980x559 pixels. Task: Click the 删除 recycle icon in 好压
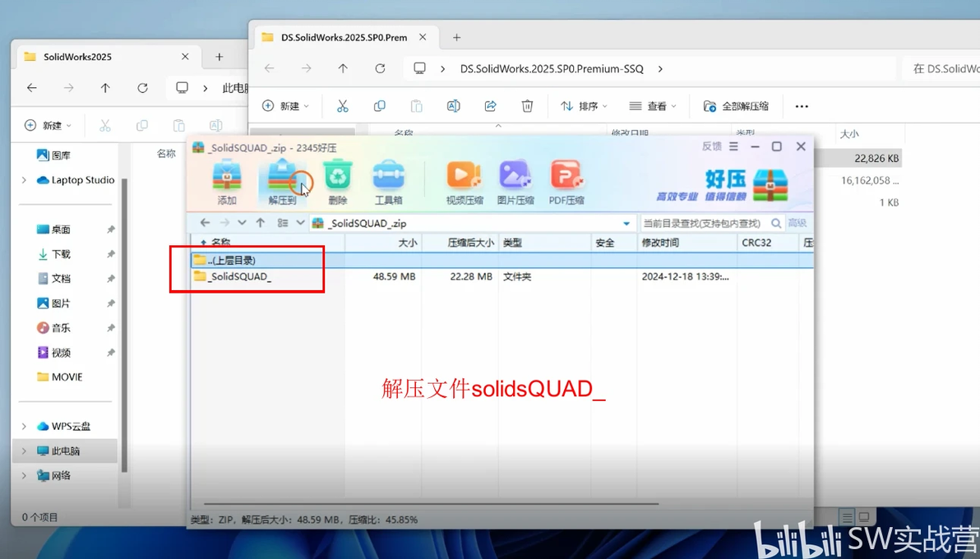pos(338,182)
